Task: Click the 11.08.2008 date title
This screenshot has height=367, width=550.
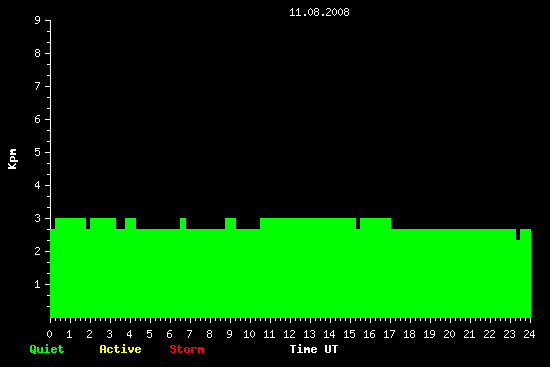Action: (319, 12)
